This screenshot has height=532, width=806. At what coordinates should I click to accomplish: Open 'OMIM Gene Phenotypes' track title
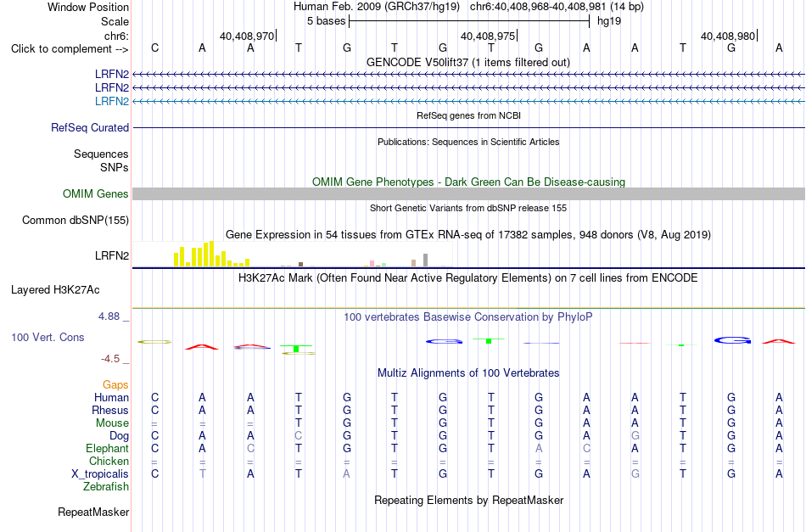[468, 182]
